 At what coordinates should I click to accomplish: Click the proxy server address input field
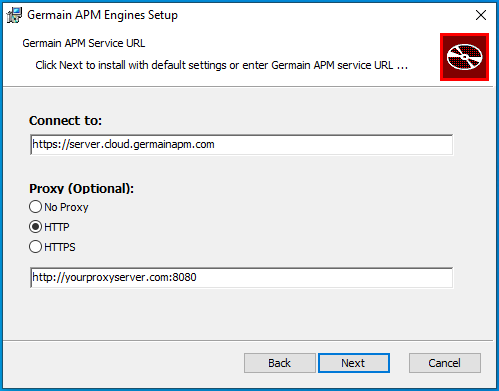241,277
